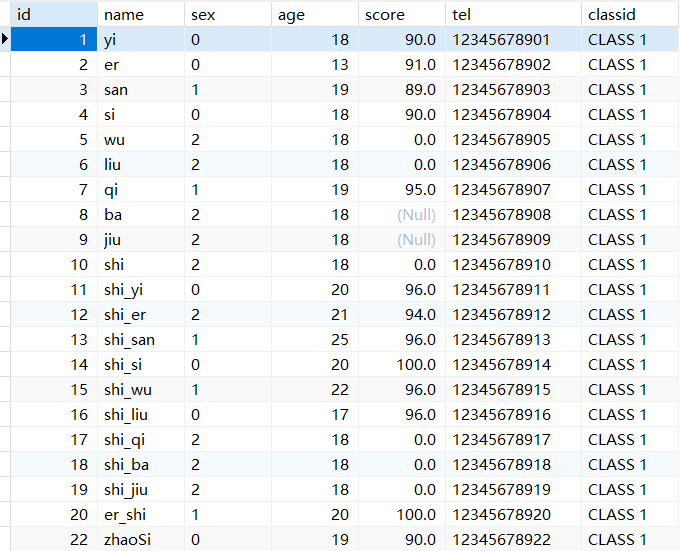Click the (Null) score in jiu's row
This screenshot has width=680, height=551.
(x=402, y=240)
